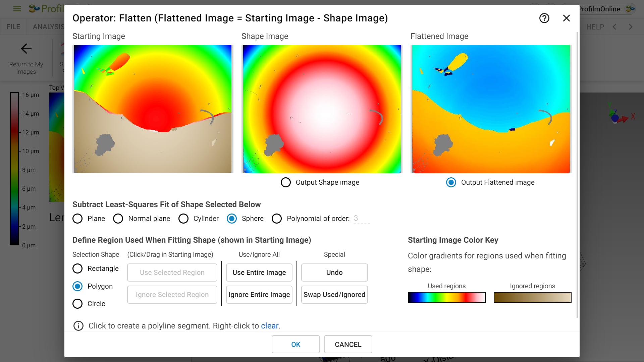
Task: Select the Circle selection shape
Action: pyautogui.click(x=77, y=304)
